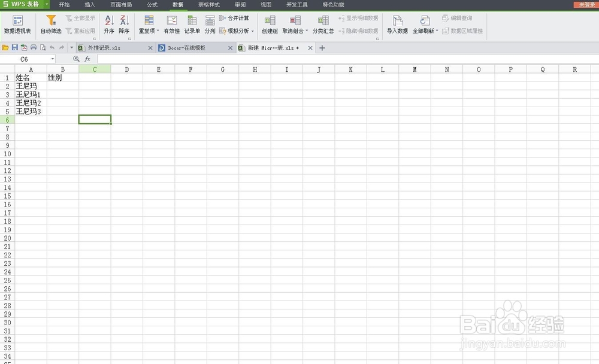Click the print preview icon

[43, 48]
